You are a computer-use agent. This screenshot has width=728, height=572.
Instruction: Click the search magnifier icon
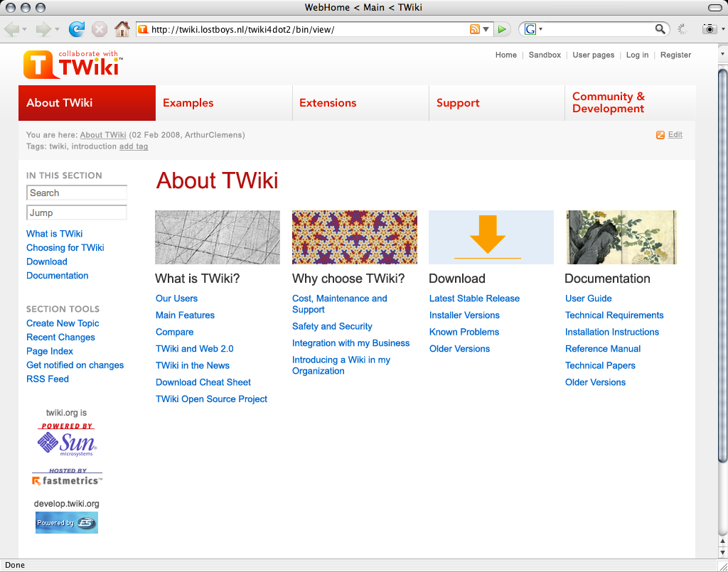[x=660, y=29]
